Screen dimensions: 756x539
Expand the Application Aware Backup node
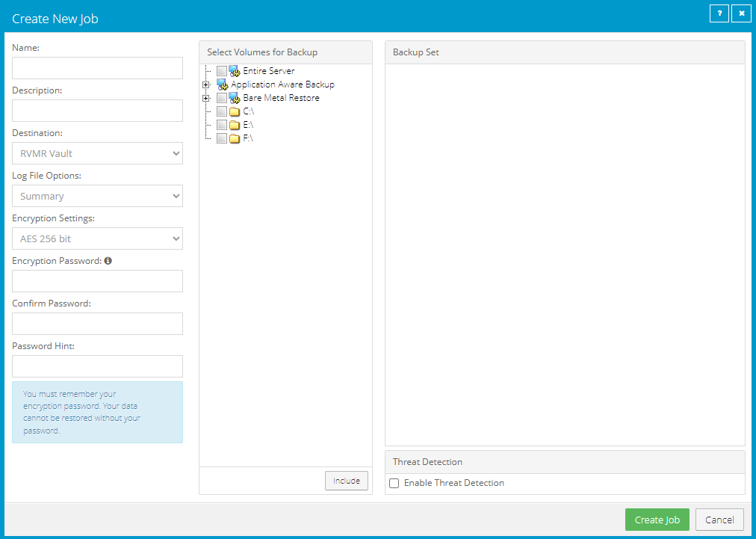click(x=207, y=84)
